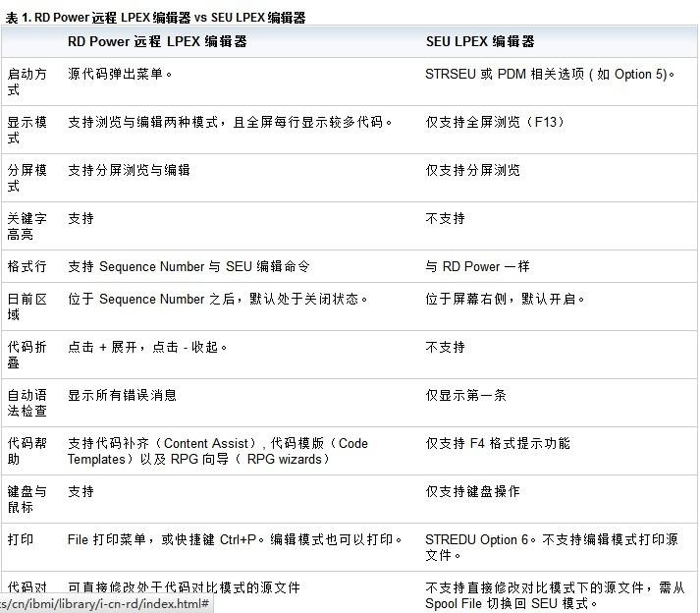Click cell 'STRSEU 或 PDM 相关选项'

pyautogui.click(x=505, y=74)
